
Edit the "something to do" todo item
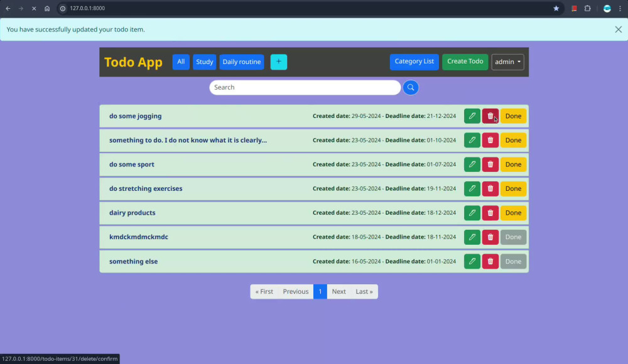pos(472,140)
